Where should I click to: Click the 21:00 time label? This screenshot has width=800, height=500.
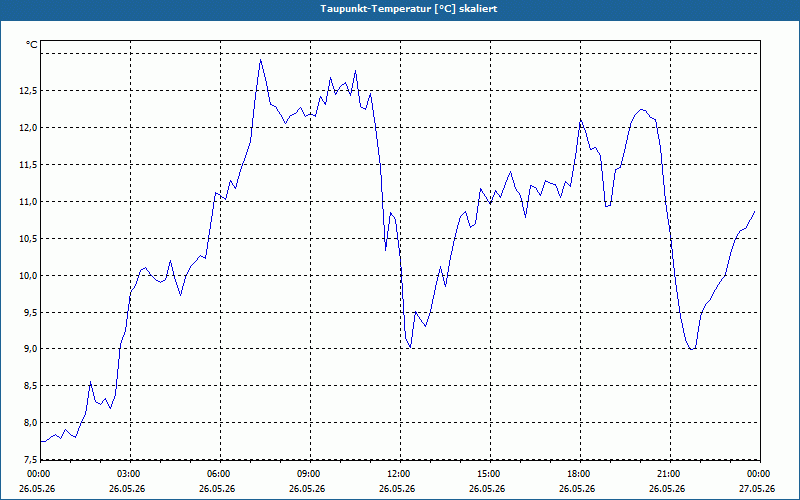[x=669, y=474]
